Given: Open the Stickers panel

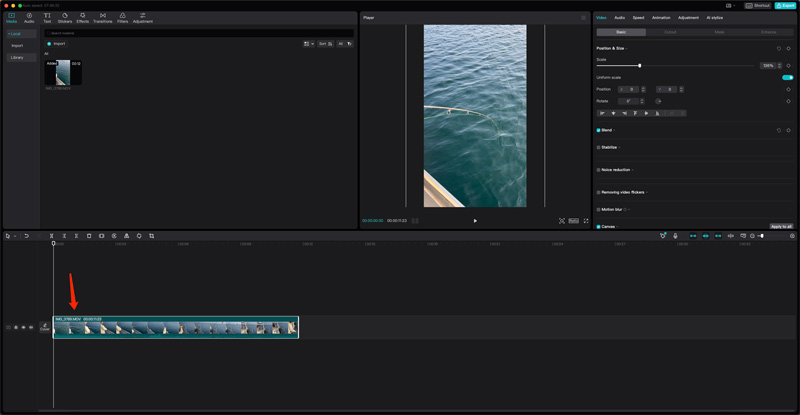Looking at the screenshot, I should [65, 17].
